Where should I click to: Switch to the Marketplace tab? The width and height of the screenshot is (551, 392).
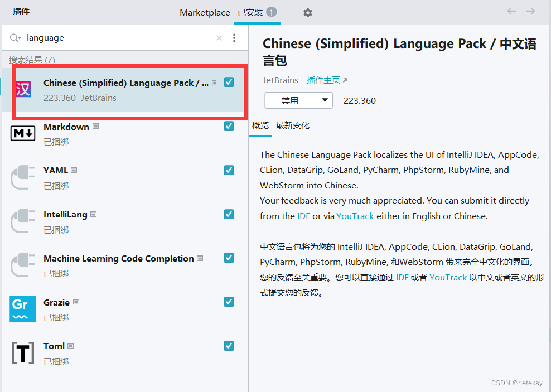[x=205, y=13]
